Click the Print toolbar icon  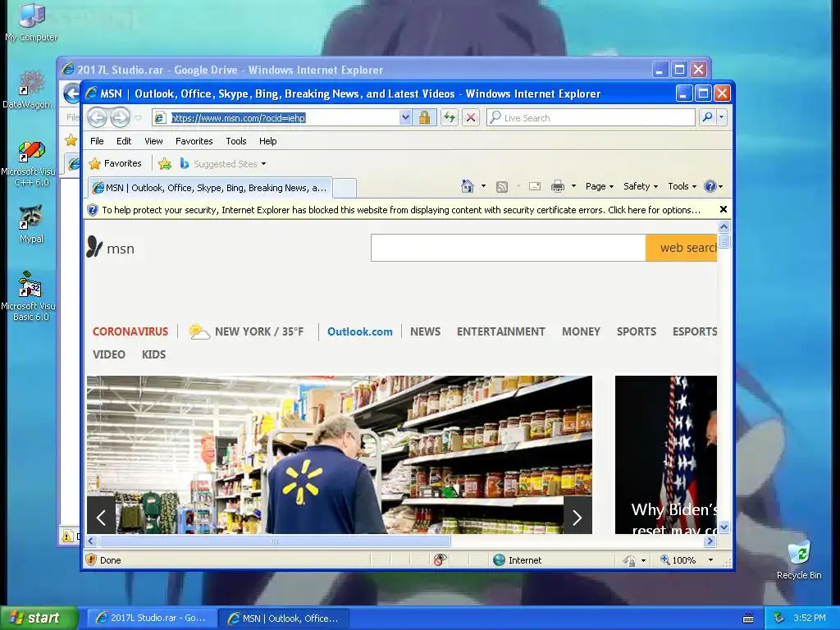[558, 186]
